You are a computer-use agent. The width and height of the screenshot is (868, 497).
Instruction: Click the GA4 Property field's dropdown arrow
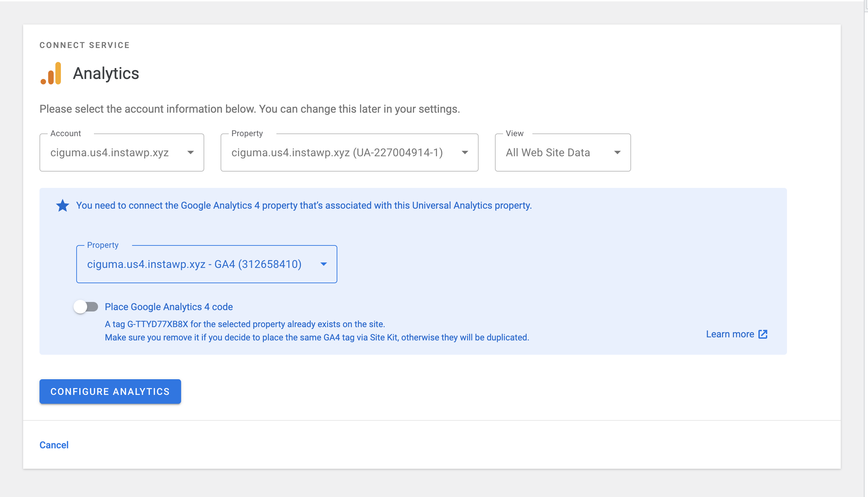coord(324,264)
